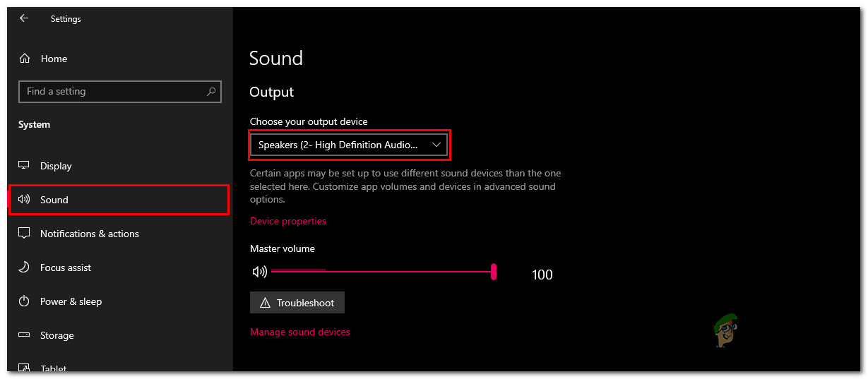Click the Home house icon
The height and width of the screenshot is (379, 868).
coord(25,59)
